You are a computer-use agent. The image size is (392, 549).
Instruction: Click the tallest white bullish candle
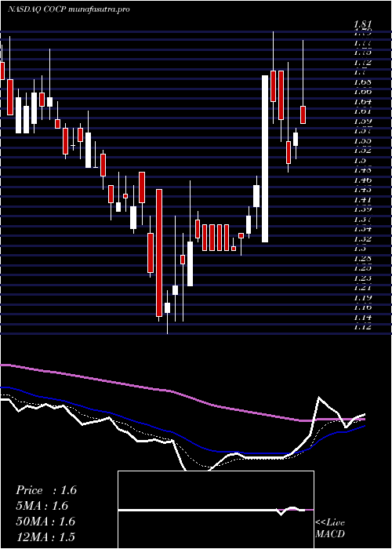[265, 158]
